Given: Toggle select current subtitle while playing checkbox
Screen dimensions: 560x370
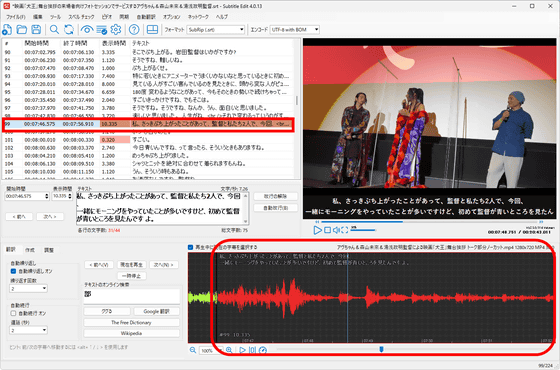Looking at the screenshot, I should point(190,247).
